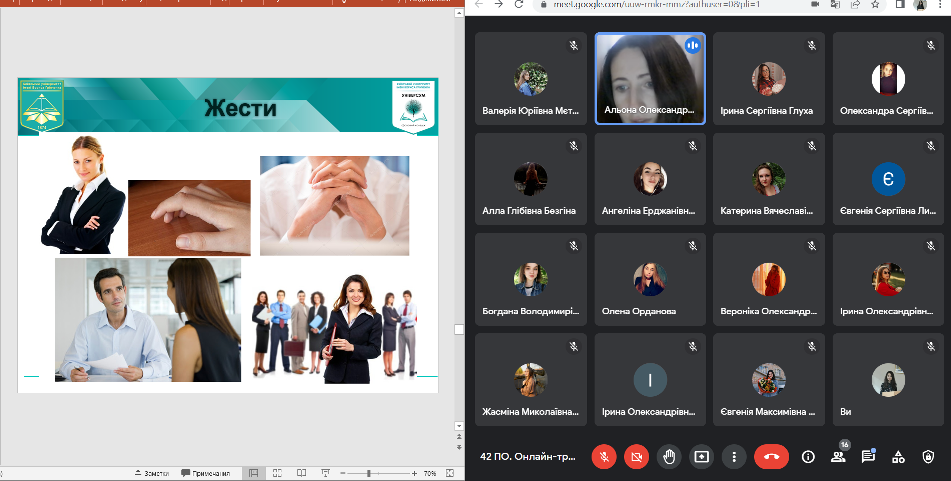The image size is (951, 481).
Task: Open Meet more options menu
Action: point(734,457)
